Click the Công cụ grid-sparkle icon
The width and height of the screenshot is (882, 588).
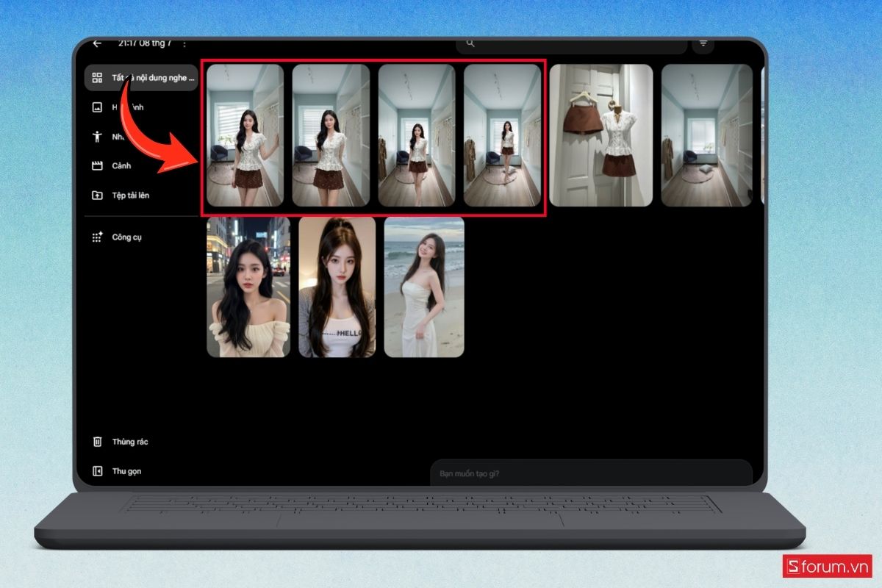pyautogui.click(x=97, y=237)
